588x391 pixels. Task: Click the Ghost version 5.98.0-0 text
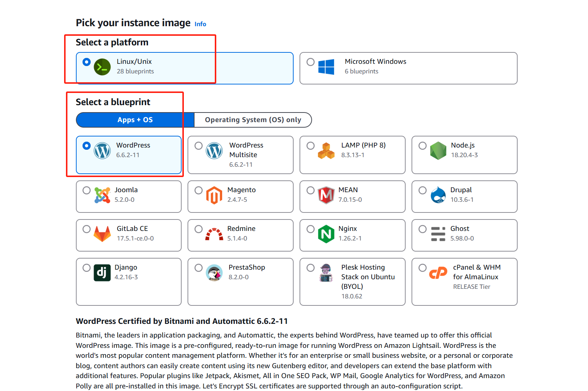coord(462,238)
